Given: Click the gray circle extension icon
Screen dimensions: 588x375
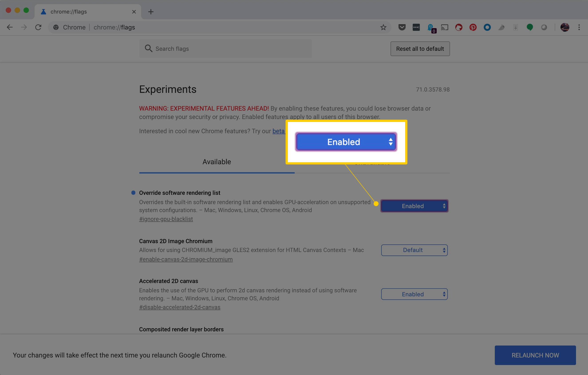Looking at the screenshot, I should coord(544,27).
